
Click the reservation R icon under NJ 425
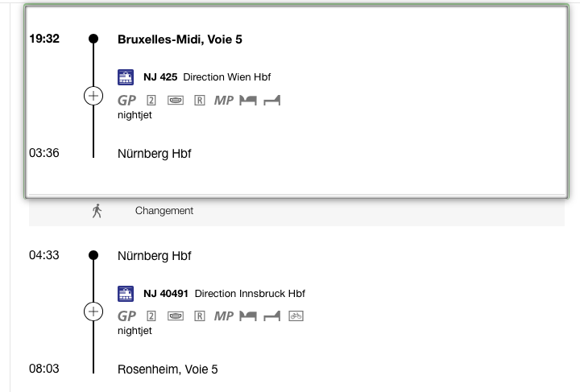tap(200, 100)
